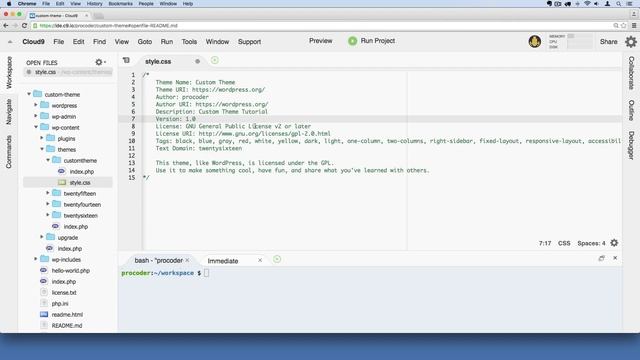Screen dimensions: 640x360
Task: Click the 7:17 cursor position indicator
Action: click(545, 243)
